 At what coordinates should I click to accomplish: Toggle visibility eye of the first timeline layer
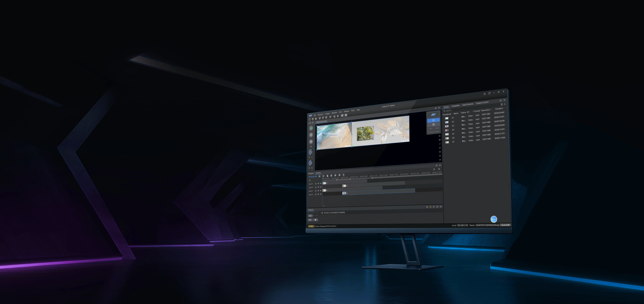coord(321,183)
